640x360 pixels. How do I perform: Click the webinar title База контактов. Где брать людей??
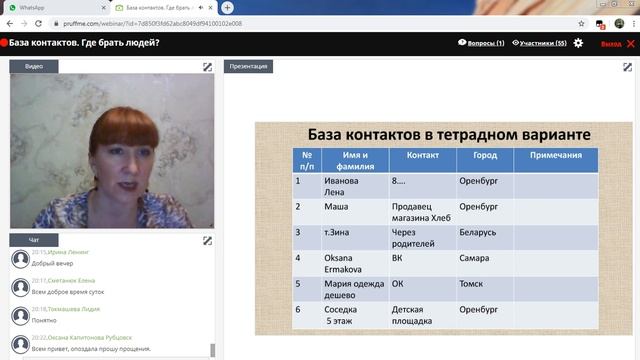coord(84,43)
